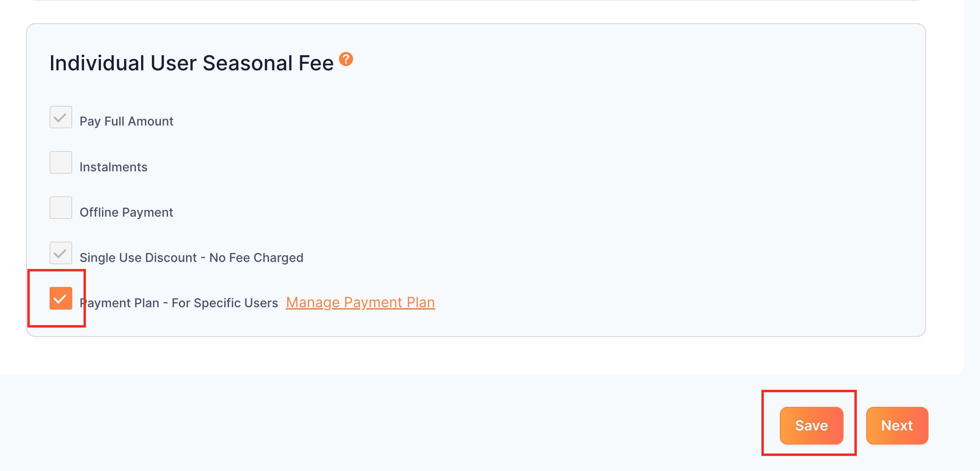Select the Single Use Discount label
Image resolution: width=980 pixels, height=471 pixels.
click(x=191, y=258)
